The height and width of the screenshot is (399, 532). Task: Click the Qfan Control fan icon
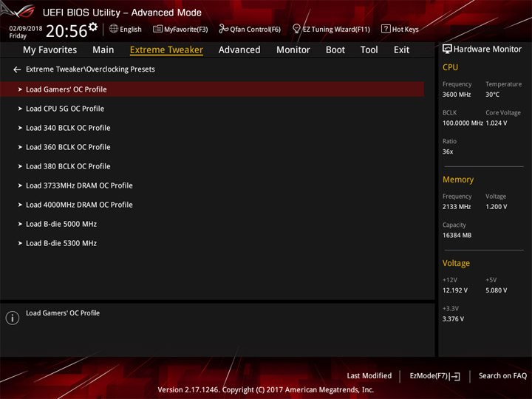point(223,29)
